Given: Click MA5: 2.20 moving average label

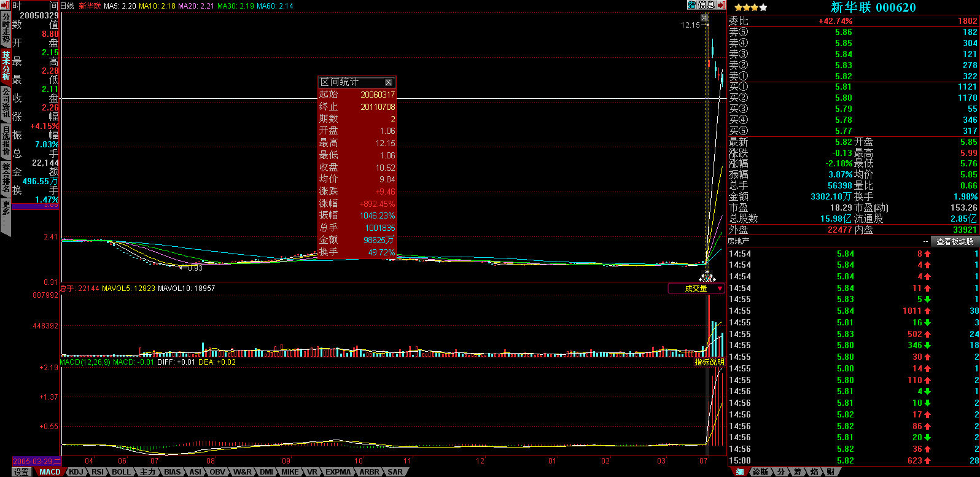Looking at the screenshot, I should (x=120, y=6).
